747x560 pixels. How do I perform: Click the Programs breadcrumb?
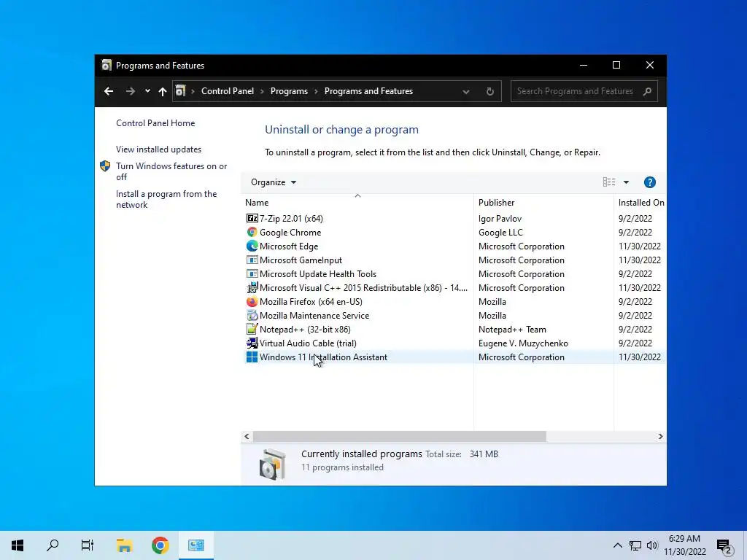pos(289,91)
